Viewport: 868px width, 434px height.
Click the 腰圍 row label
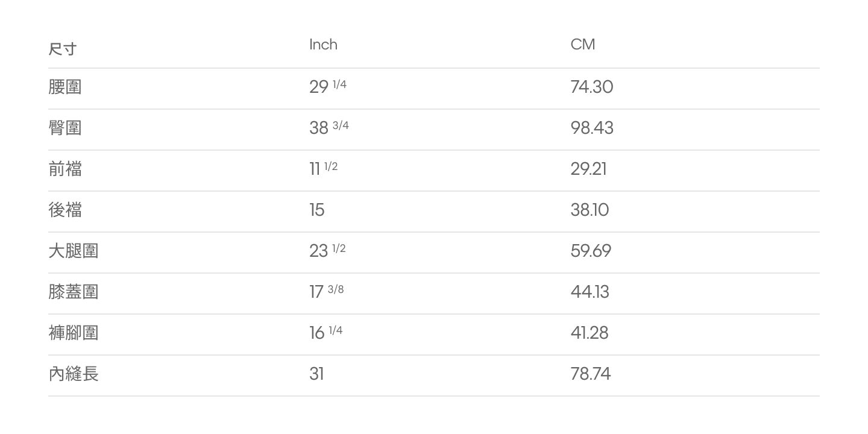click(x=65, y=87)
